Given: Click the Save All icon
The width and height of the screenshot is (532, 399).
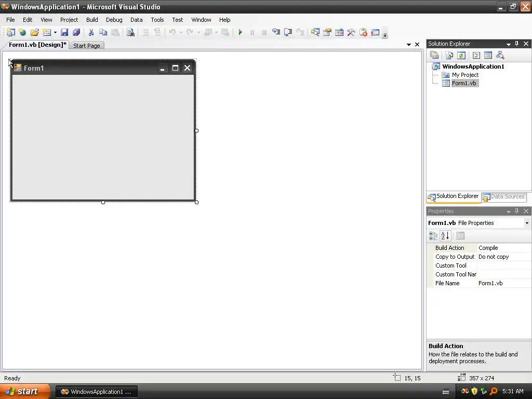Looking at the screenshot, I should point(76,32).
